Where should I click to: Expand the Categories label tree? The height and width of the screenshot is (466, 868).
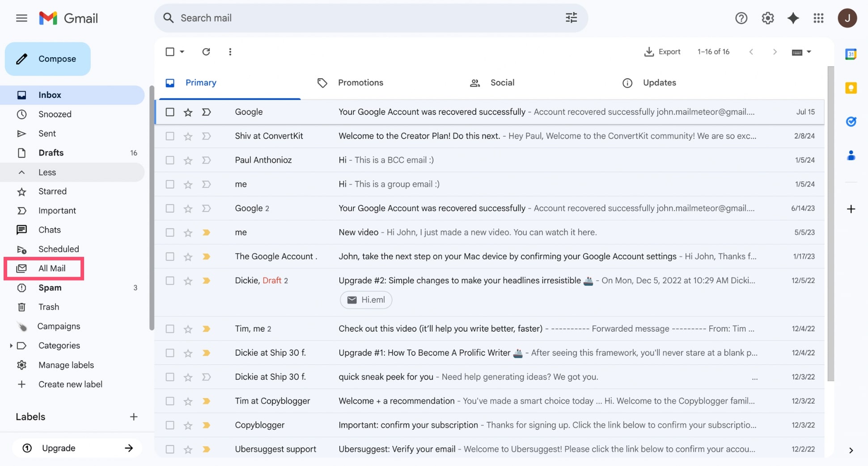11,346
